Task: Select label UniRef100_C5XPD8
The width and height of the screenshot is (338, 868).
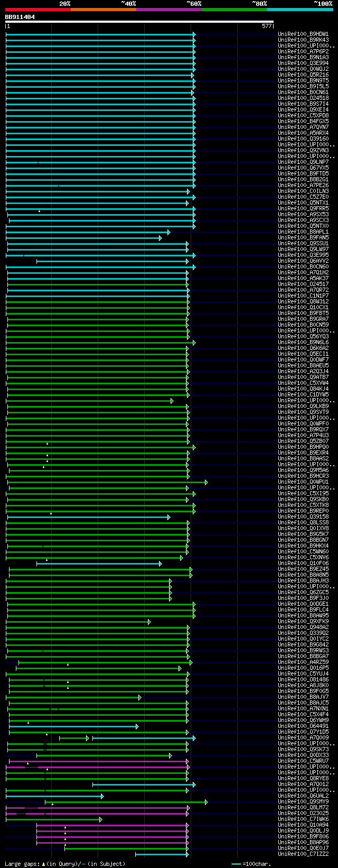Action: 303,116
